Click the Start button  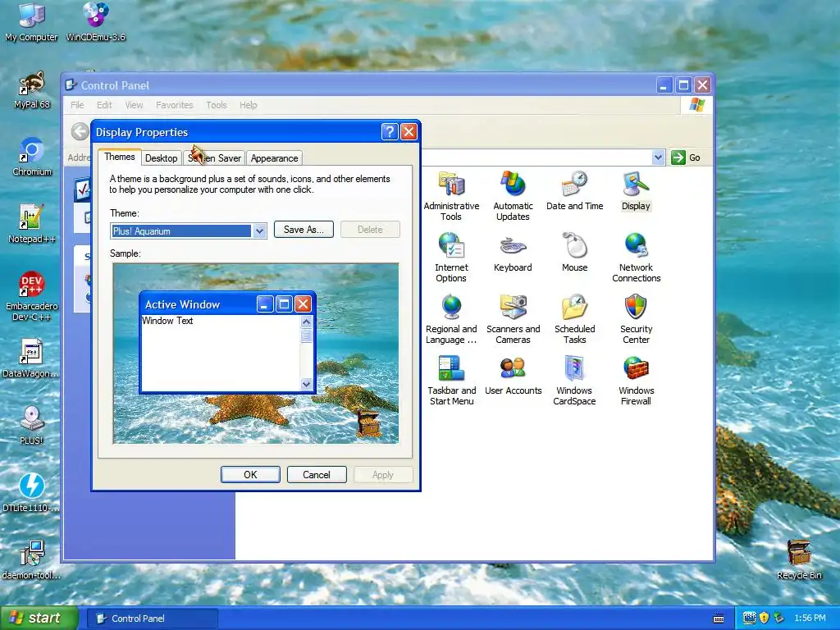[x=39, y=619]
